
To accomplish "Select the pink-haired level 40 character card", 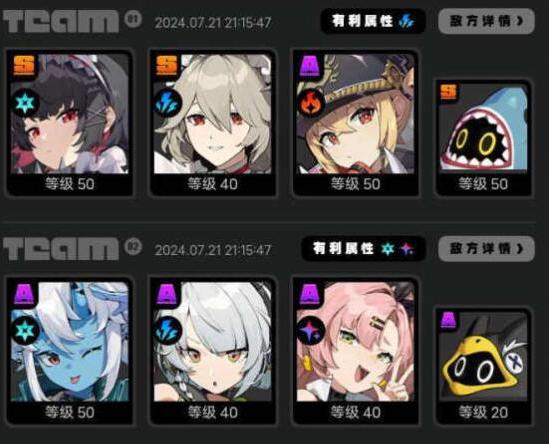I will pyautogui.click(x=355, y=351).
